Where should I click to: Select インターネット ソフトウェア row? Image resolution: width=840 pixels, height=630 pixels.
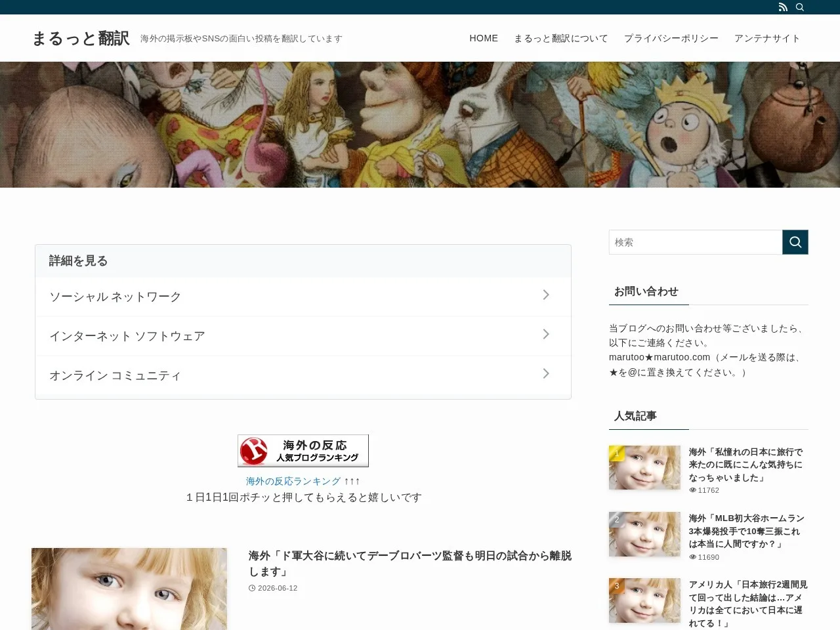(x=303, y=336)
